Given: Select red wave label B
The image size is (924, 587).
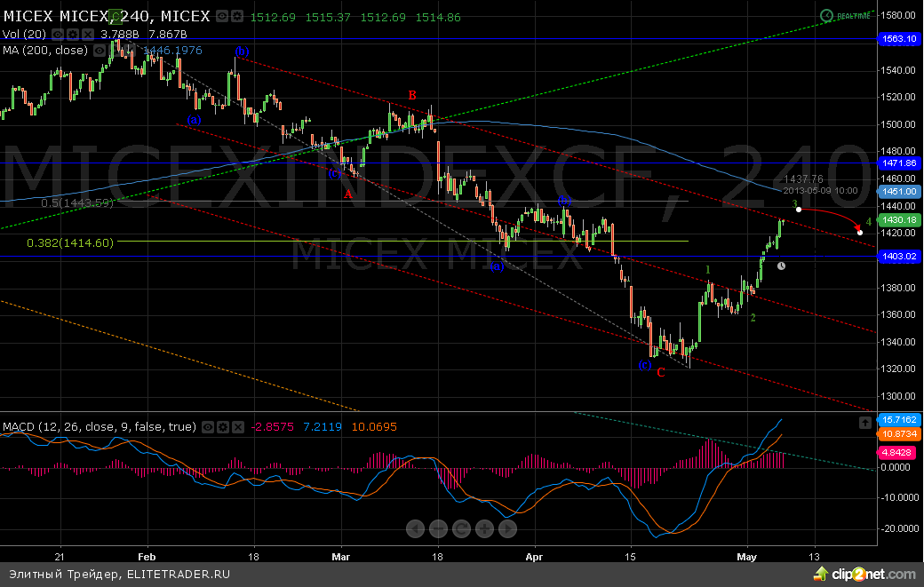Looking at the screenshot, I should pos(412,95).
